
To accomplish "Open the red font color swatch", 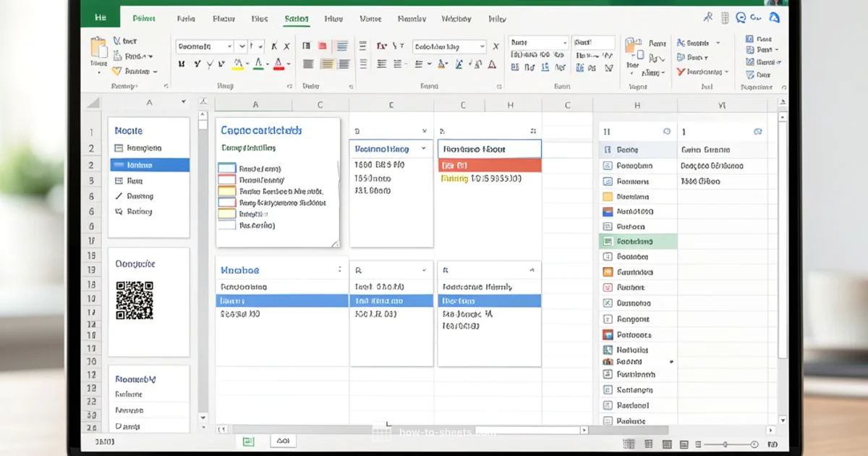I will click(278, 64).
